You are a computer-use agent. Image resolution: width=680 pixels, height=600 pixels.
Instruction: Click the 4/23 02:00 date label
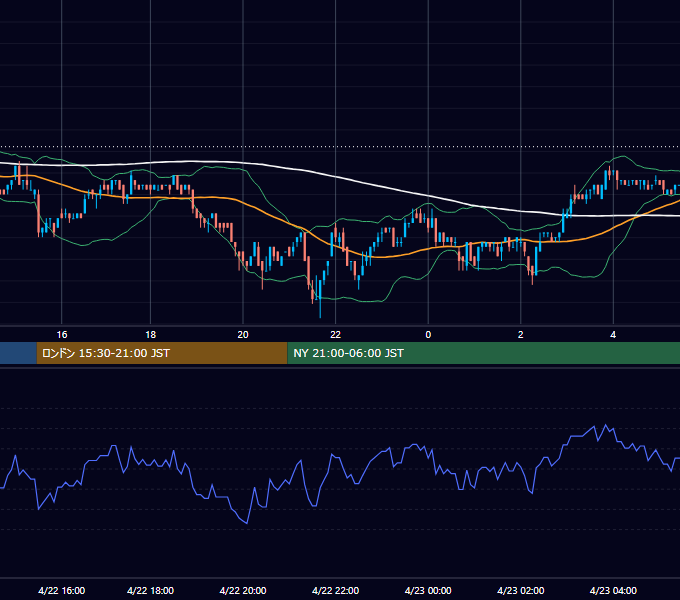520,590
